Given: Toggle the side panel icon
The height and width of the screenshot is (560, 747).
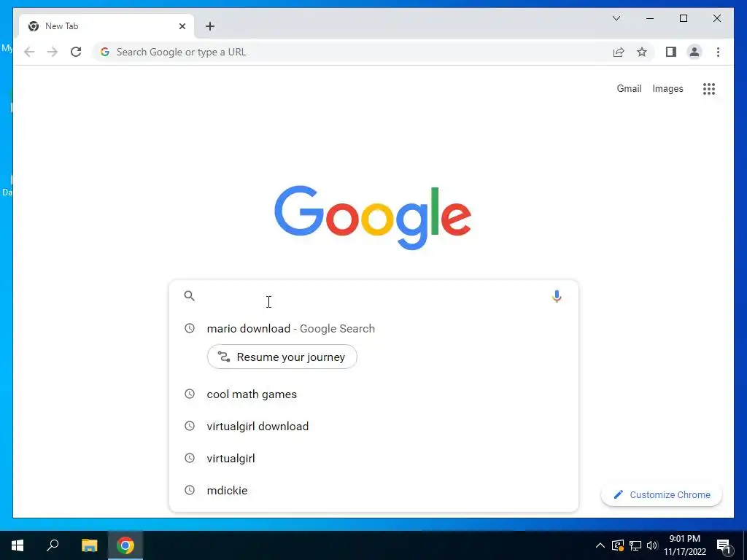Looking at the screenshot, I should click(x=671, y=52).
